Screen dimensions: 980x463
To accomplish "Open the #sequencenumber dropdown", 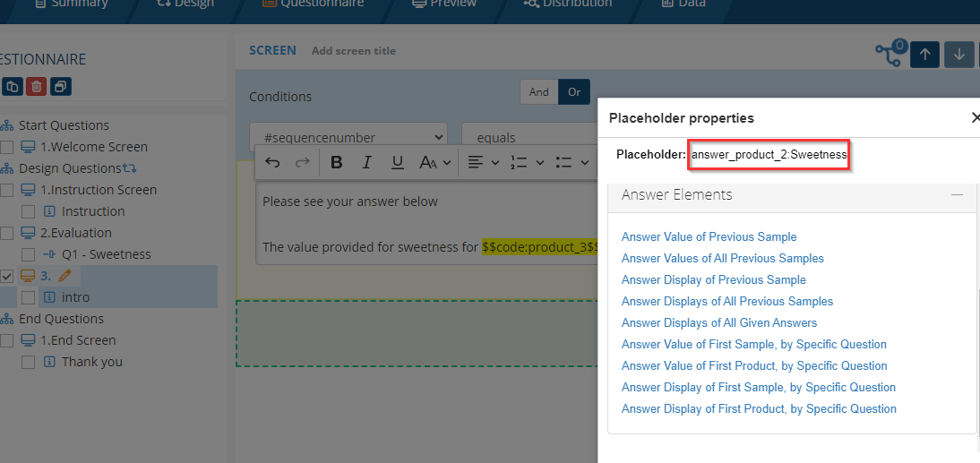I will point(348,138).
